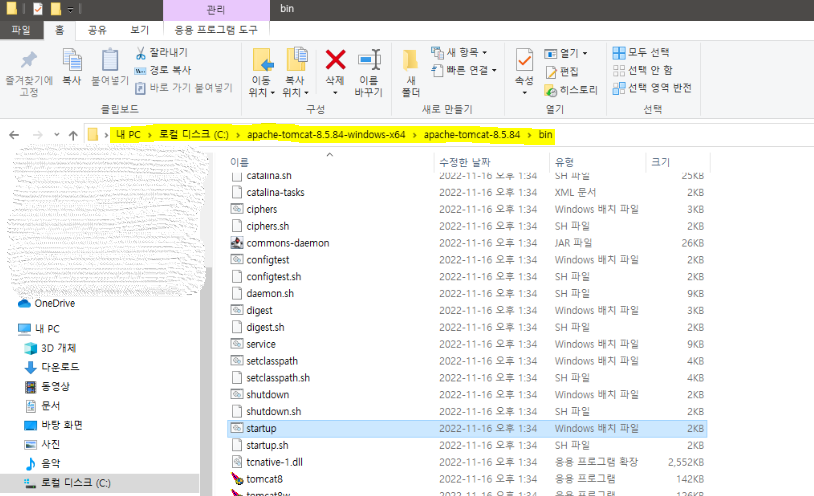Screen dimensions: 814x496
Task: Open 복사 위치 copy-to dropdown
Action: (295, 73)
